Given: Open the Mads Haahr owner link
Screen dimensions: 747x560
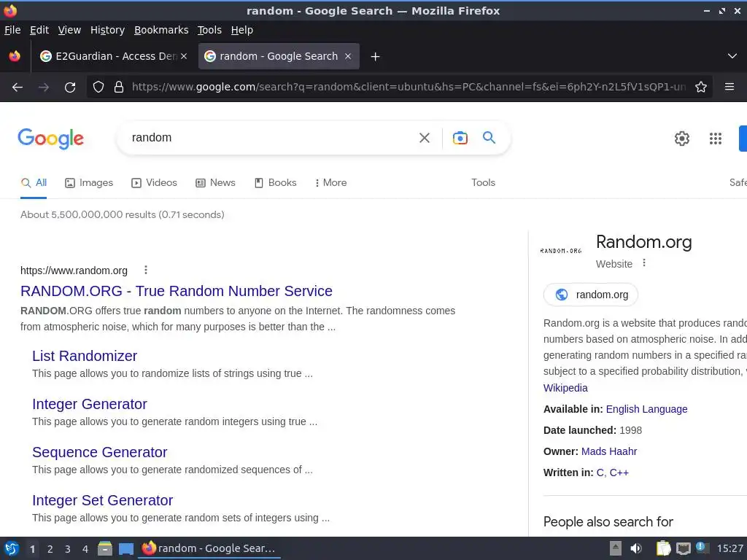Looking at the screenshot, I should coord(609,451).
